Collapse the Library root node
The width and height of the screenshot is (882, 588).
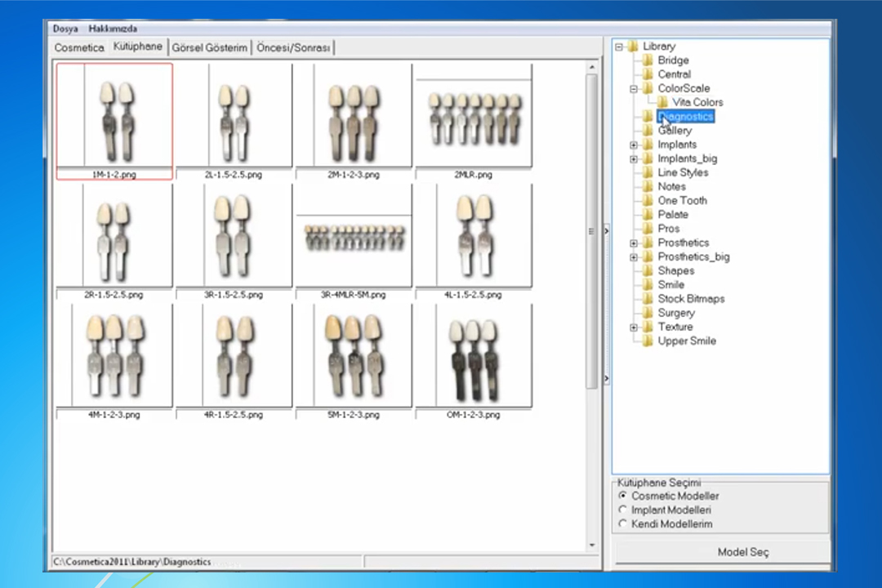619,47
